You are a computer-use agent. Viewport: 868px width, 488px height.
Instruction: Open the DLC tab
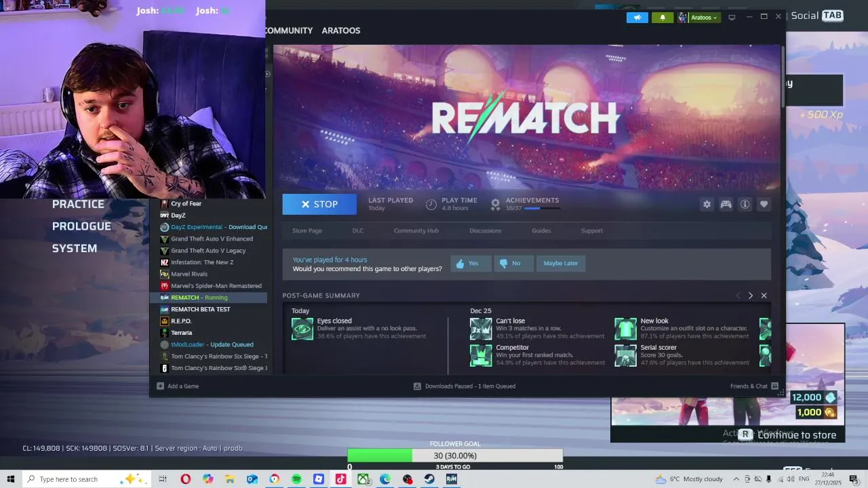[x=358, y=230]
